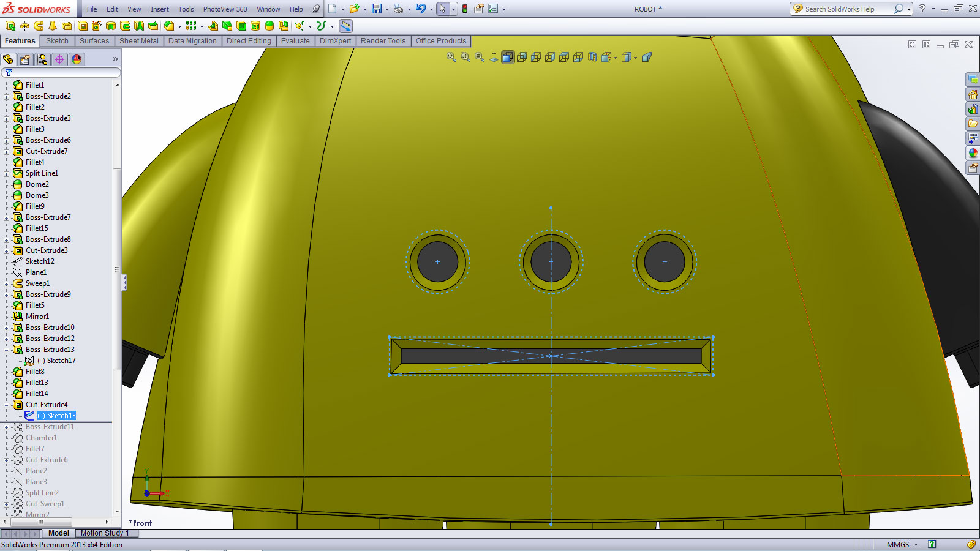The image size is (980, 551).
Task: Toggle the highlighted Front view button
Action: click(508, 57)
